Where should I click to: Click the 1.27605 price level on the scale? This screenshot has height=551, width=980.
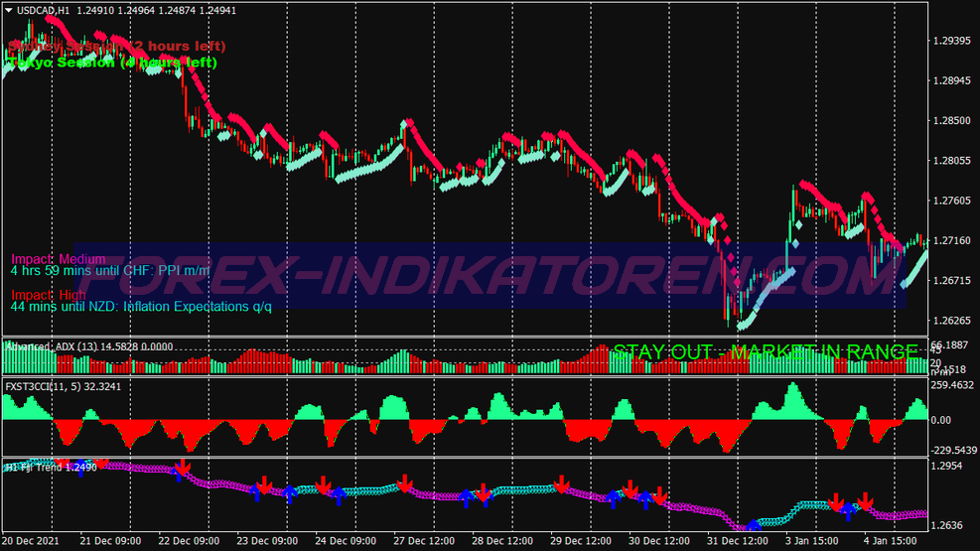pyautogui.click(x=951, y=201)
